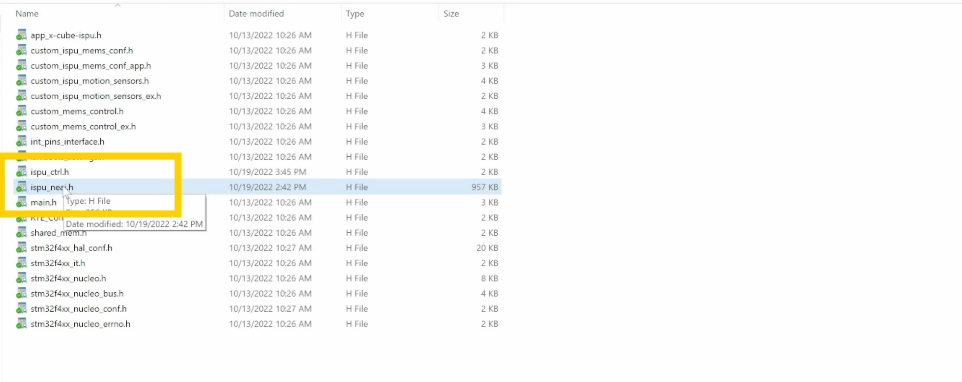Select the file name custom_ispu_mems_conf.h
This screenshot has width=962, height=382.
[x=82, y=50]
